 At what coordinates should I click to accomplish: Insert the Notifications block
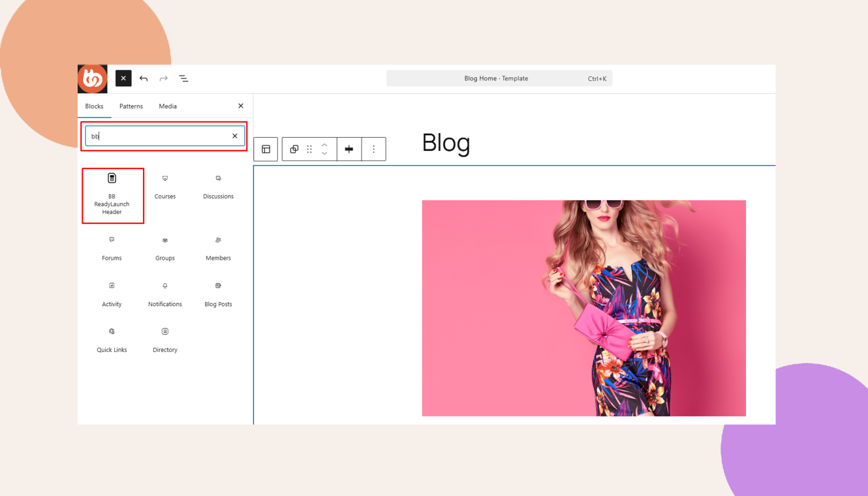tap(165, 295)
